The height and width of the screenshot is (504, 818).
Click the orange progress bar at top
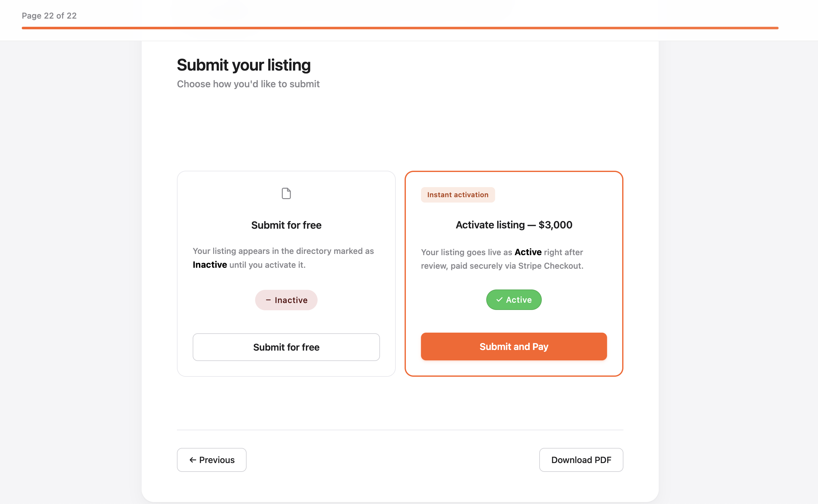coord(400,28)
